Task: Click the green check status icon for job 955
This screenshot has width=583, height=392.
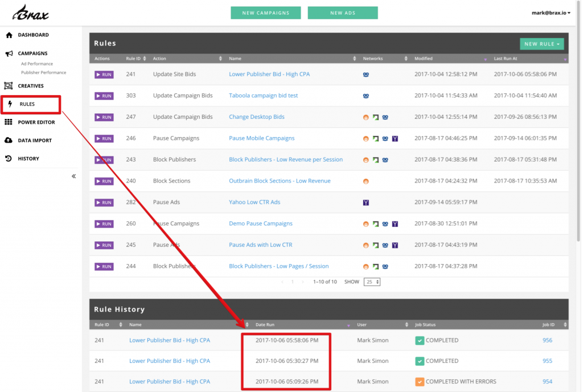Action: [420, 361]
